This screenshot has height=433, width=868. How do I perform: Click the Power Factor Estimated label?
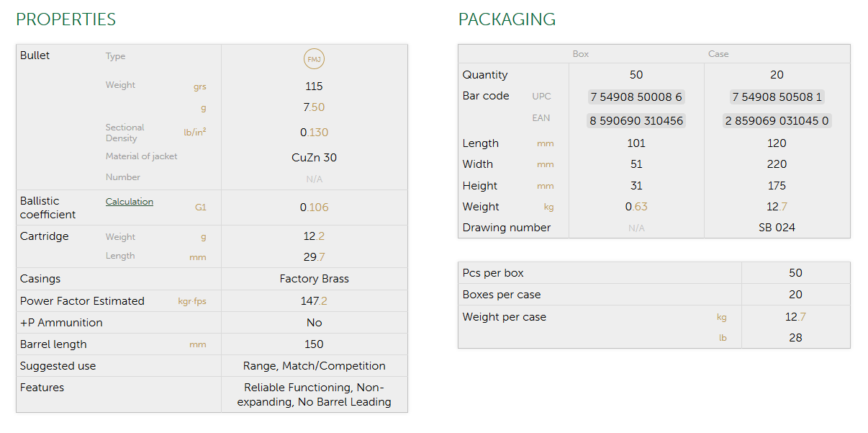[x=82, y=301]
